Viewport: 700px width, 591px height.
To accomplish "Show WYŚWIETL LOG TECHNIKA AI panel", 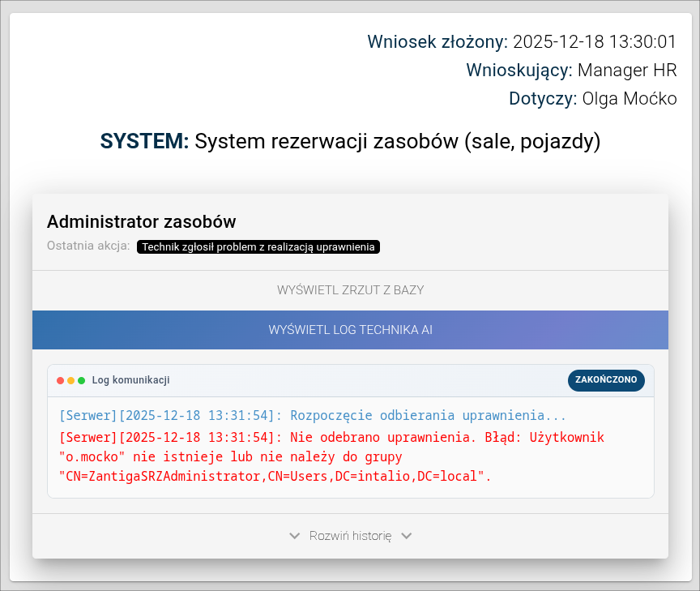I will (350, 330).
